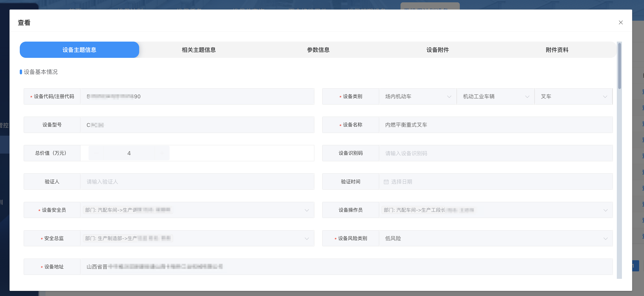Screen dimensions: 644x296
Task: Switch to the 参数信息 tab
Action: [318, 50]
